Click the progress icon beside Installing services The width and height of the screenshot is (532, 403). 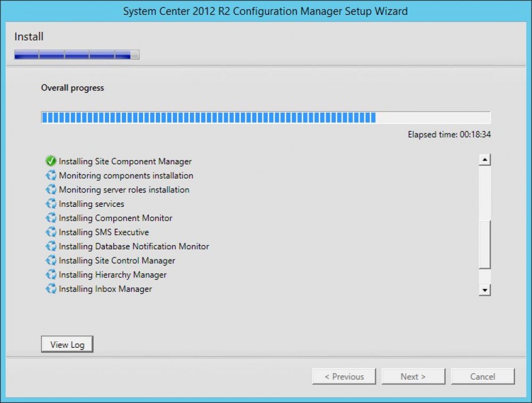[51, 204]
